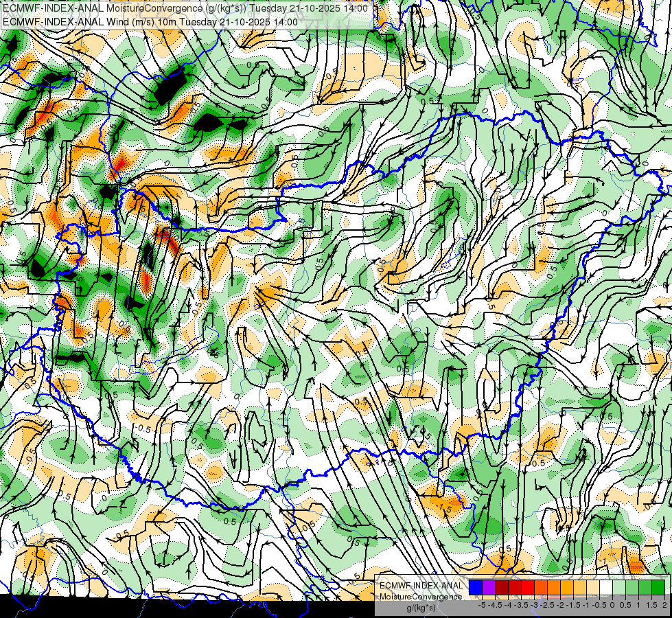Pick the light orange swatch between -1.5 and -1
This screenshot has width=672, height=618.
580,588
